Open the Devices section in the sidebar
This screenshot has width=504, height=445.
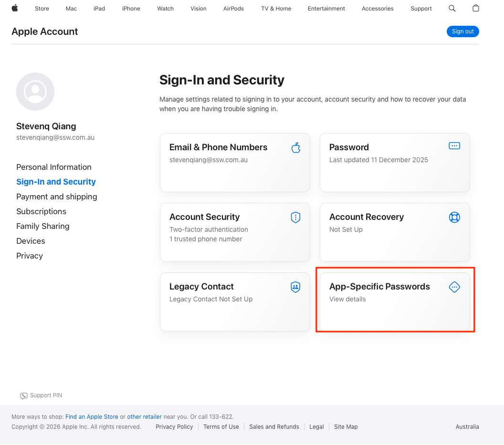[31, 241]
